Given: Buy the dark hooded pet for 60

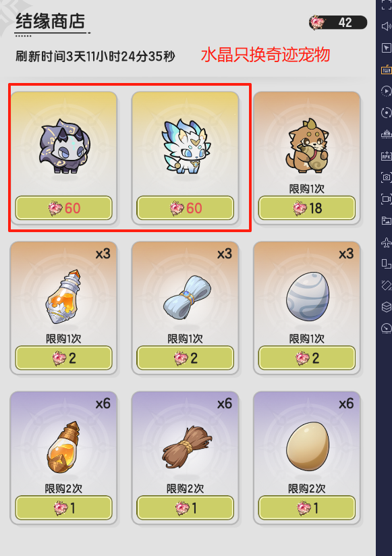Looking at the screenshot, I should (64, 208).
